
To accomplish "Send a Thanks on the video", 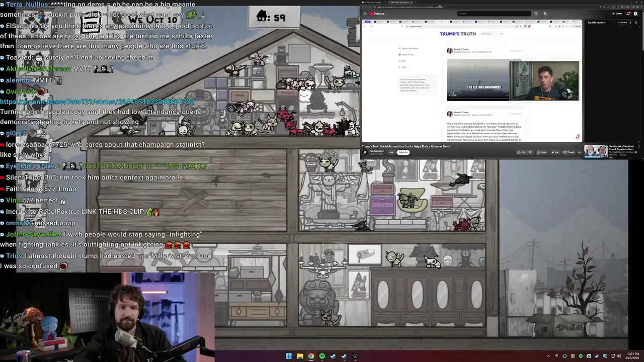I will point(569,152).
